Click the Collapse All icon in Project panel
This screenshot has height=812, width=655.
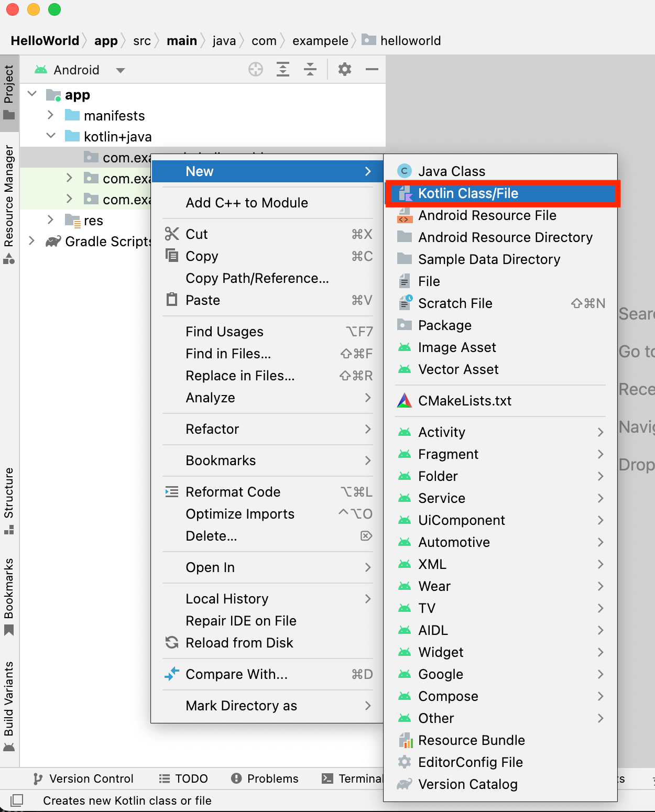310,69
